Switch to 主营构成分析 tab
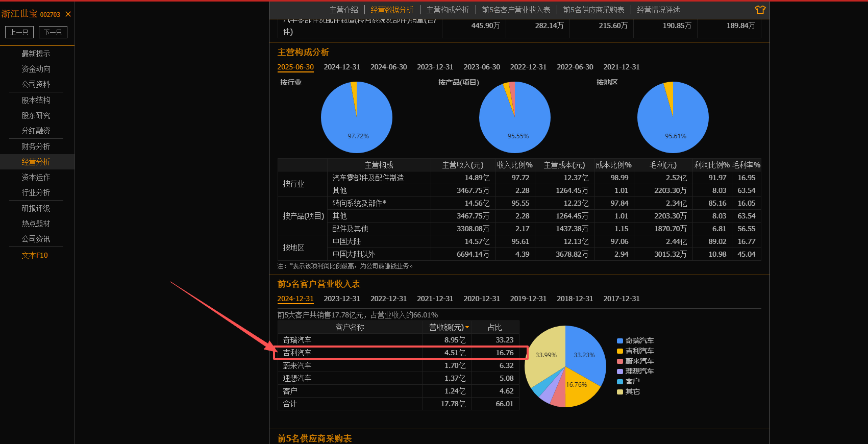Screen dimensions: 868x444 pyautogui.click(x=448, y=10)
